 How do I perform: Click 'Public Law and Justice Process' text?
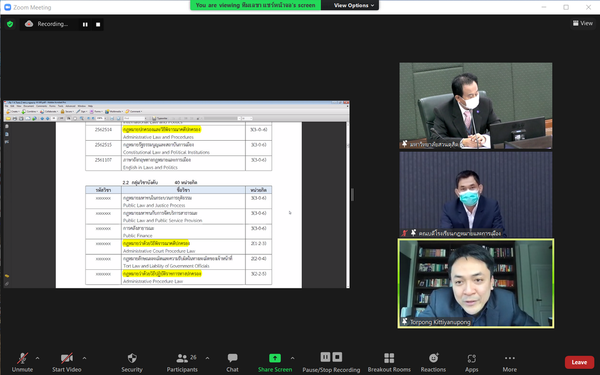[x=154, y=205]
